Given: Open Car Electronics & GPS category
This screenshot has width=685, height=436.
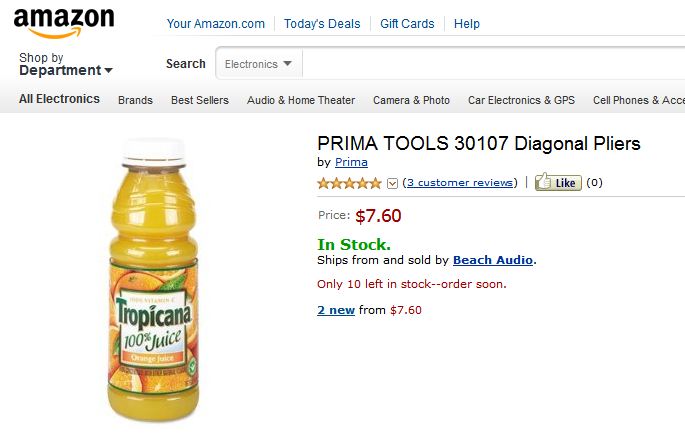Looking at the screenshot, I should pos(521,100).
